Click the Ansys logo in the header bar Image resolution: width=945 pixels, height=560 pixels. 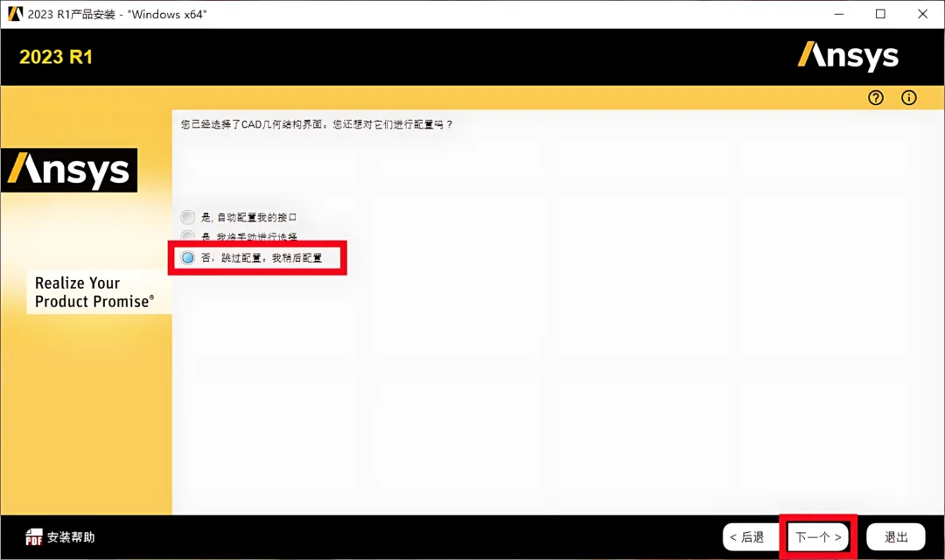click(x=848, y=56)
